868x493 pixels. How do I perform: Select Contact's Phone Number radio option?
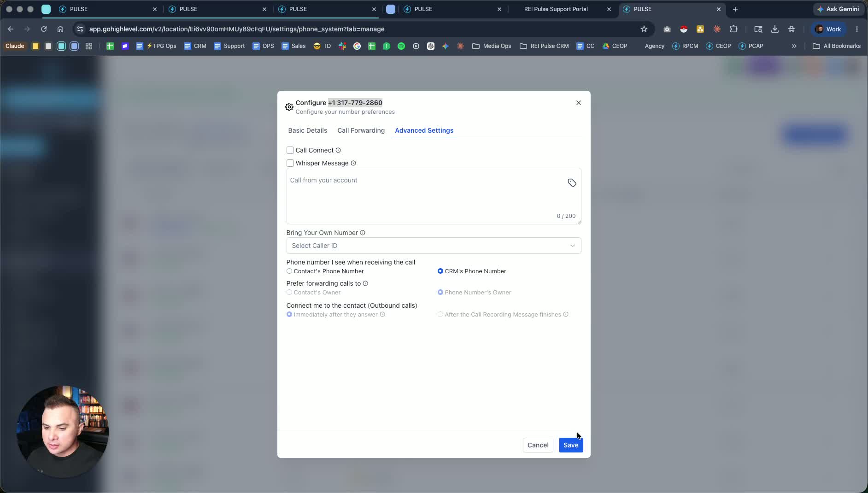point(289,271)
